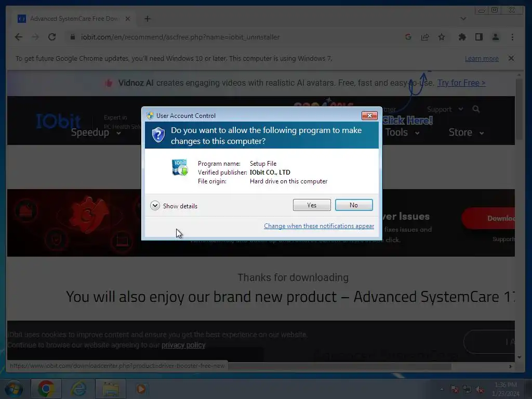This screenshot has height=399, width=532.
Task: Click the UAC shield question icon
Action: coord(158,135)
